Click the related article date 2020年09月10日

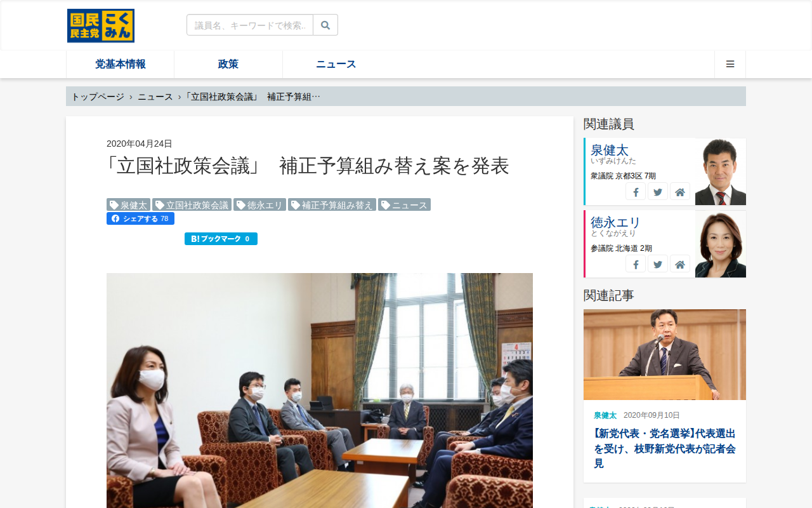[x=652, y=415]
